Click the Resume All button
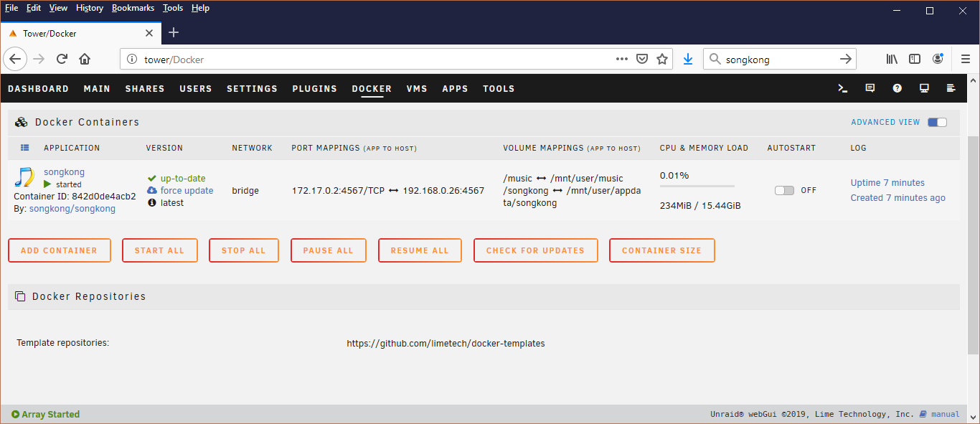This screenshot has height=424, width=980. [420, 250]
